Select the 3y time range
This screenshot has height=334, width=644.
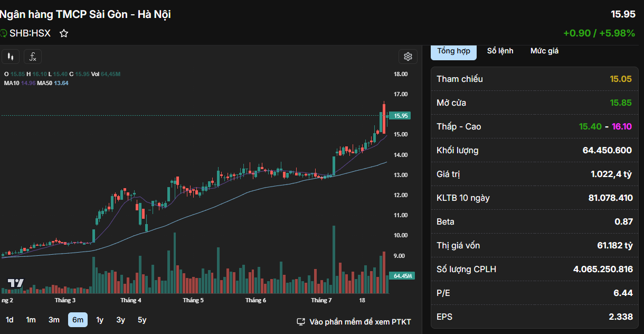pos(121,320)
